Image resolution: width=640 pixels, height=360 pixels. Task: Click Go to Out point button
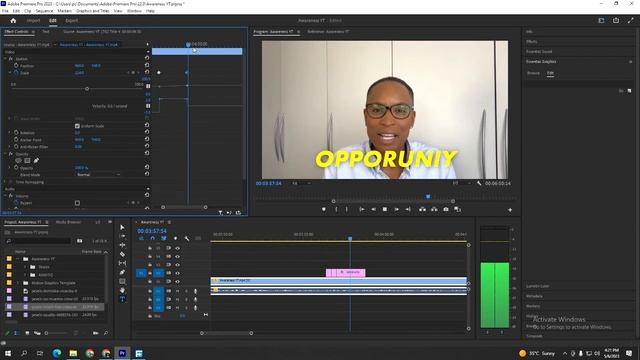408,209
